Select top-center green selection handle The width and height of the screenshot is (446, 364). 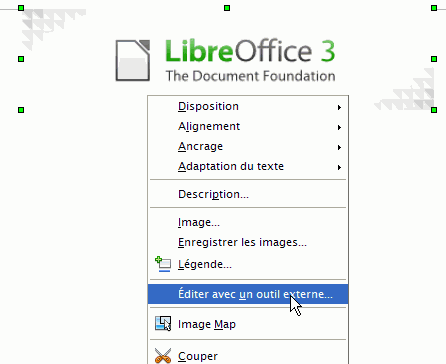coord(227,8)
